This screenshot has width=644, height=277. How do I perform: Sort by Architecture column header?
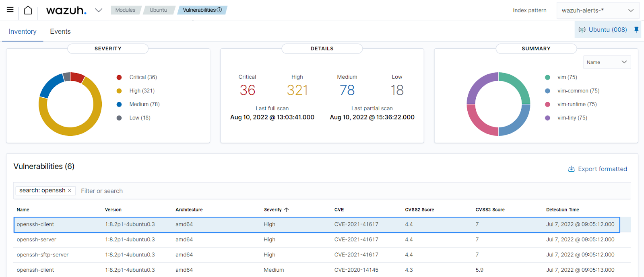point(189,209)
